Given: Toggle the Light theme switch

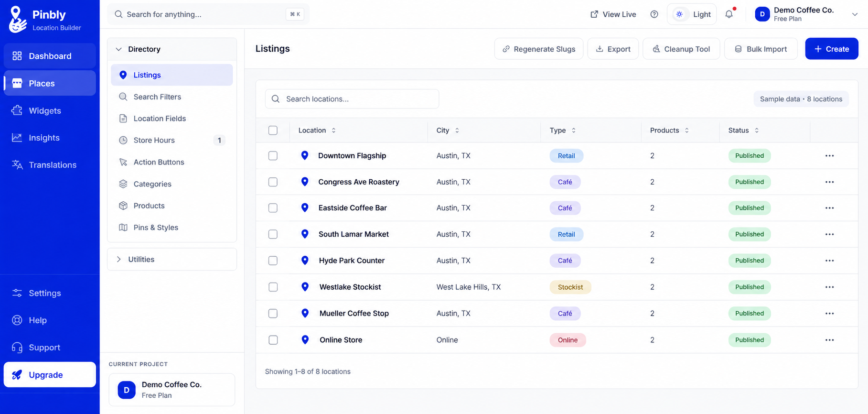Looking at the screenshot, I should coord(692,14).
